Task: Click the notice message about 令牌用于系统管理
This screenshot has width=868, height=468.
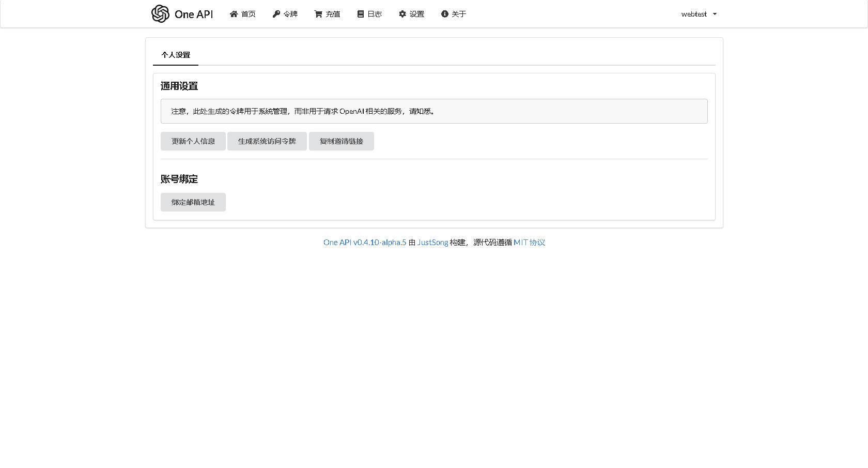Action: (x=434, y=111)
